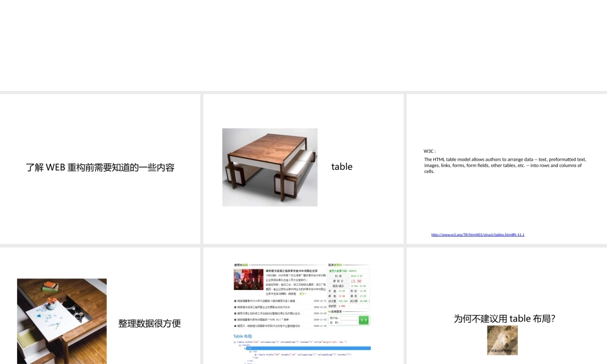This screenshot has height=364, width=607.
Task: Click the 密码 password input field
Action: 348,323
